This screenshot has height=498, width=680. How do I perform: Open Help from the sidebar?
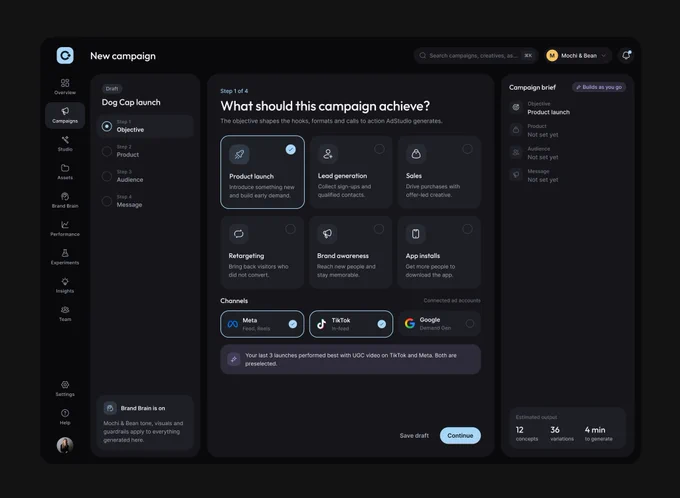tap(65, 416)
